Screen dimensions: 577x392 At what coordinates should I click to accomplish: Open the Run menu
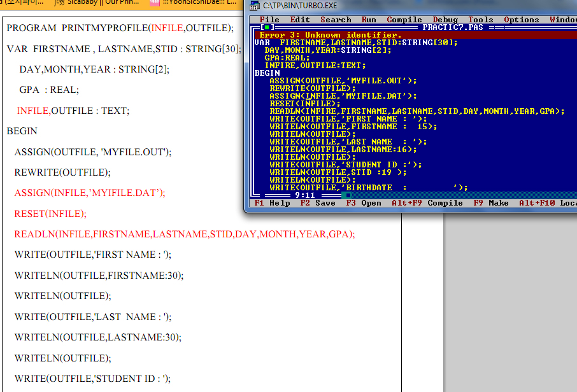(369, 20)
